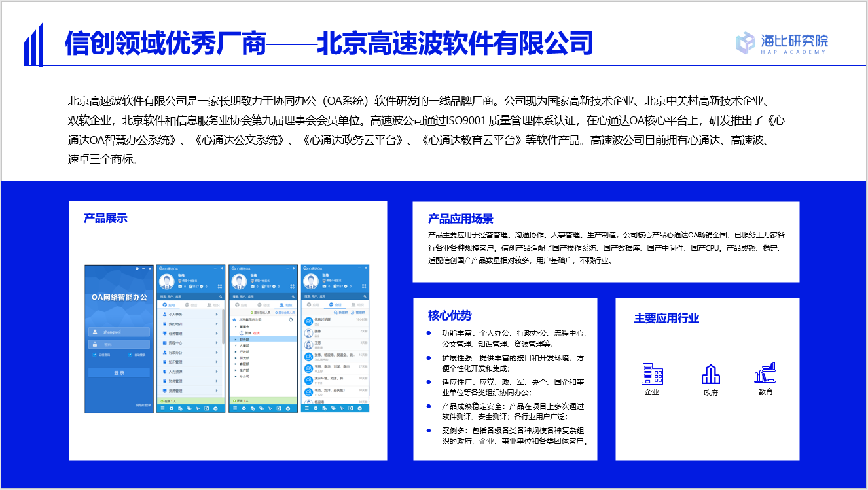The height and width of the screenshot is (490, 868).
Task: Select 会话 tab in organization-tree OA window
Action: [x=264, y=305]
